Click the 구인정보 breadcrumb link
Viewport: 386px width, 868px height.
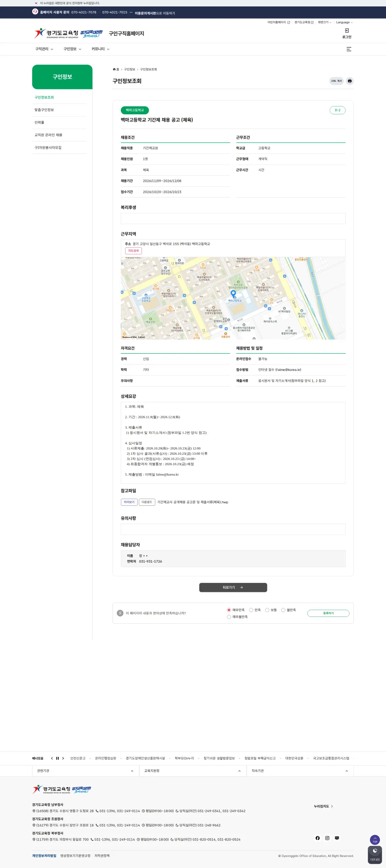point(129,69)
